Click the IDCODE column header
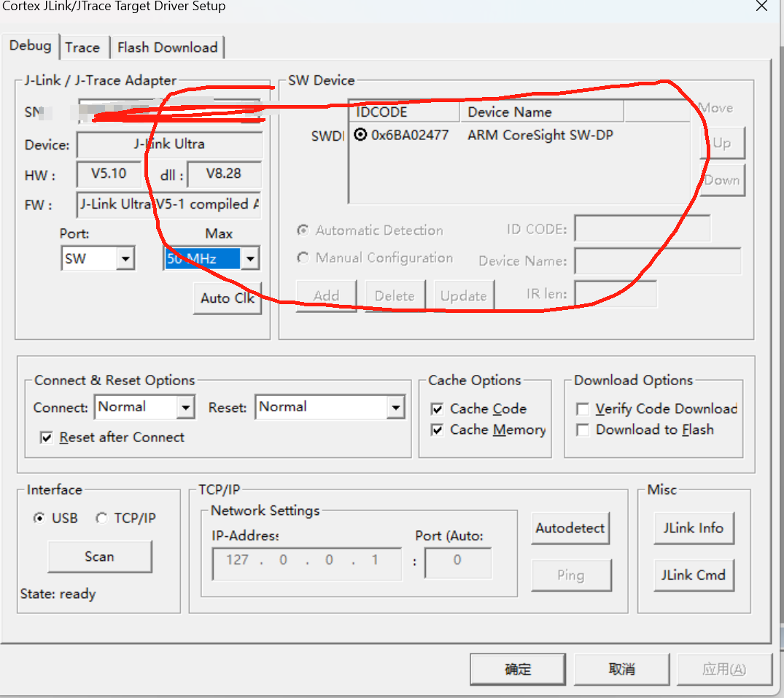The height and width of the screenshot is (698, 784). pyautogui.click(x=404, y=112)
